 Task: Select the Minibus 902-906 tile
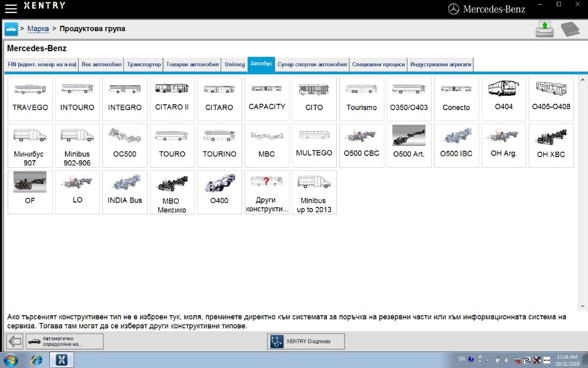(x=77, y=145)
